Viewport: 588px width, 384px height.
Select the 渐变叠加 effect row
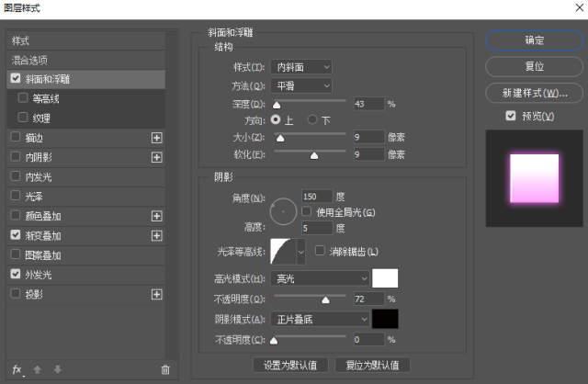(85, 235)
